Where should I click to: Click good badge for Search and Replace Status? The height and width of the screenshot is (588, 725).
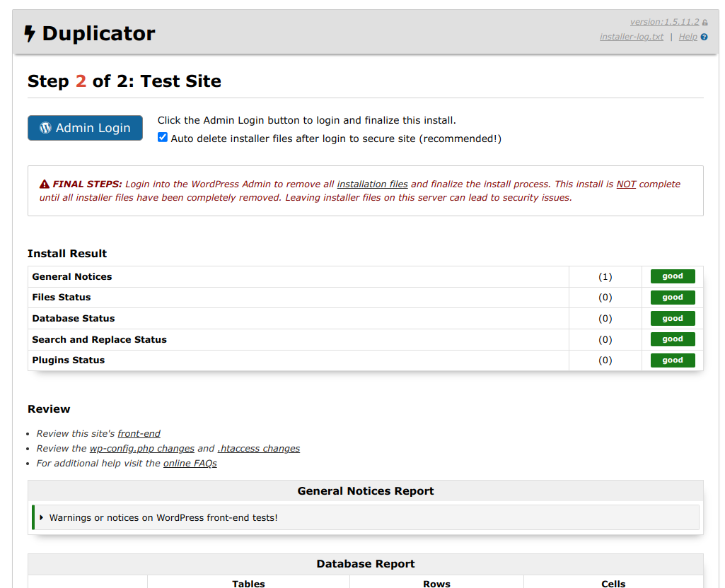[x=672, y=339]
